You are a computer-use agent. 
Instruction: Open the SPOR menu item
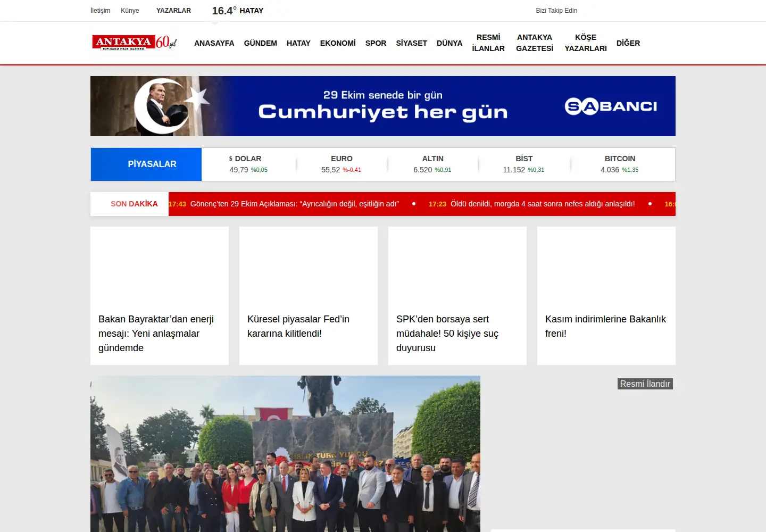(376, 43)
